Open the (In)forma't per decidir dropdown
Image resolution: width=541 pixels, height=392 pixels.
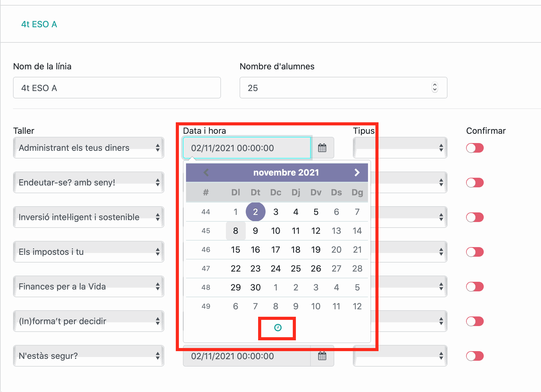click(x=89, y=321)
